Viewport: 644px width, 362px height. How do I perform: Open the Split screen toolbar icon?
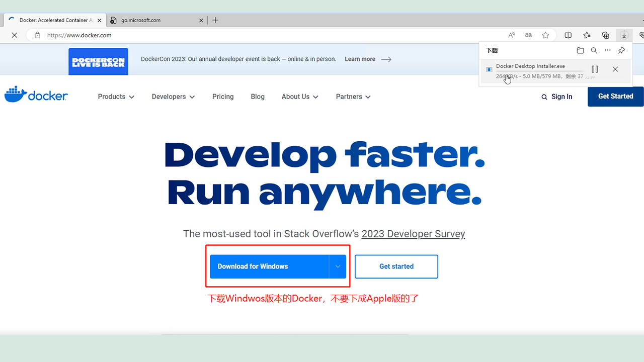tap(568, 35)
